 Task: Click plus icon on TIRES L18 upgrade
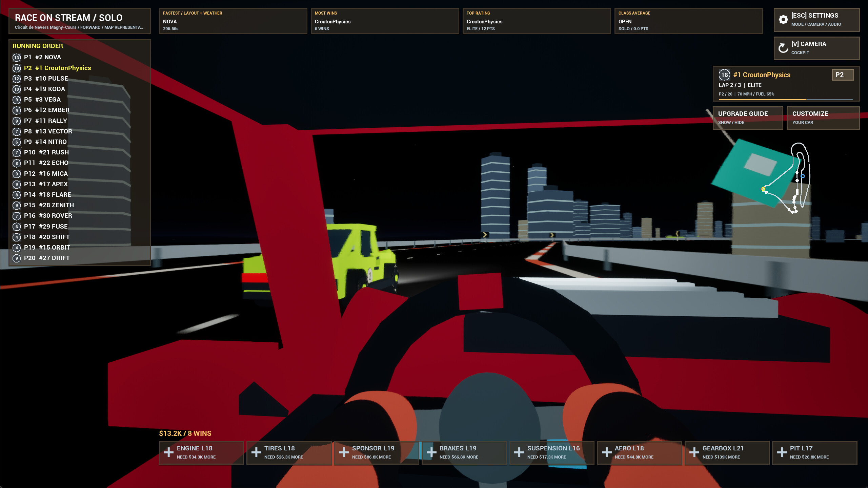[x=256, y=452]
